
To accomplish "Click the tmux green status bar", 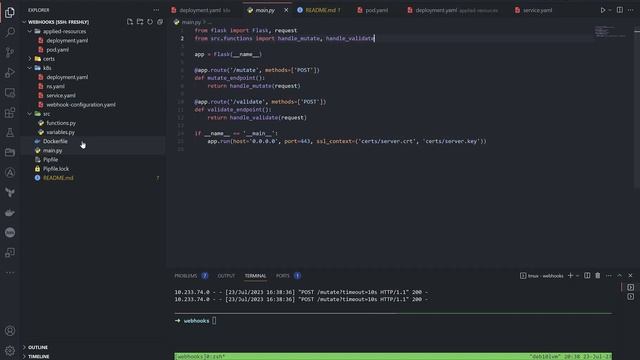I will click(x=393, y=356).
